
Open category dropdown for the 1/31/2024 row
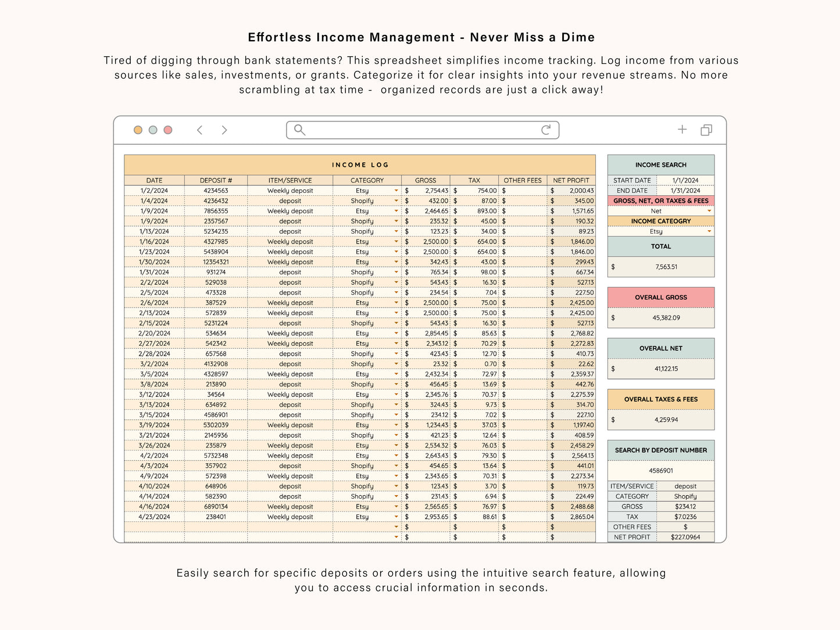pos(396,272)
